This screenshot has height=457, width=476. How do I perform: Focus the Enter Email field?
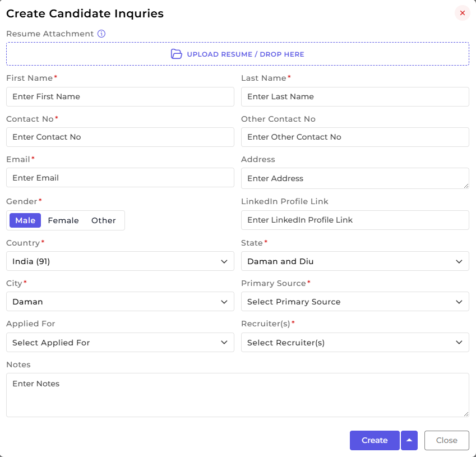tap(120, 178)
